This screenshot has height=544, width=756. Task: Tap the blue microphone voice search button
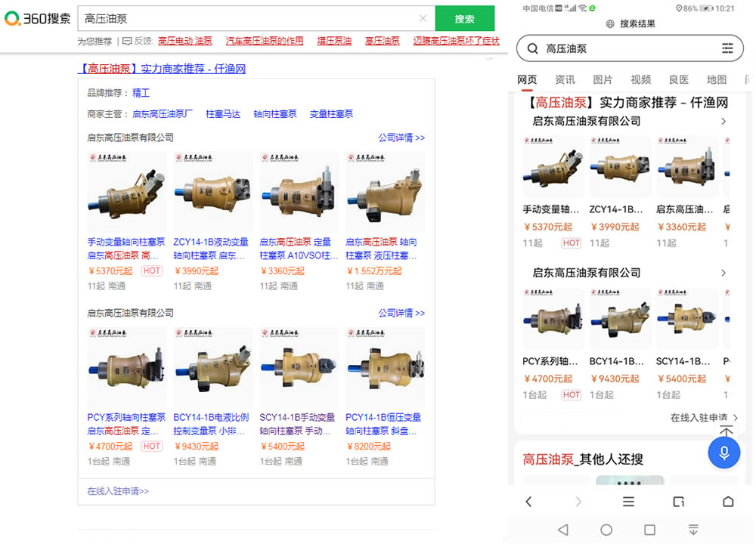coord(723,453)
